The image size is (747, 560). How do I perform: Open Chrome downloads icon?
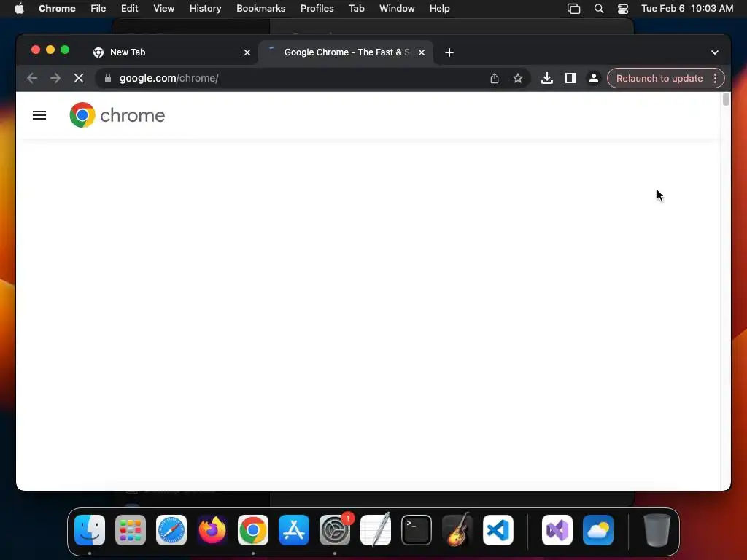pos(547,78)
